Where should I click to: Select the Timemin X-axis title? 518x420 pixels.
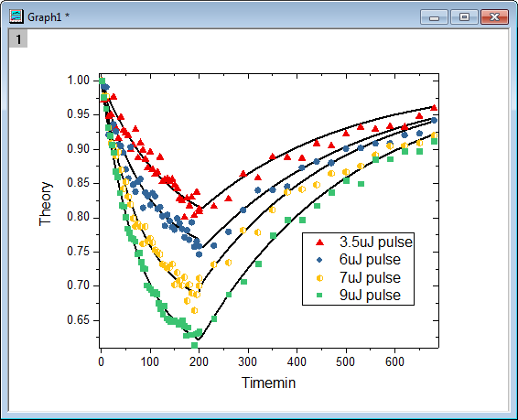[268, 382]
